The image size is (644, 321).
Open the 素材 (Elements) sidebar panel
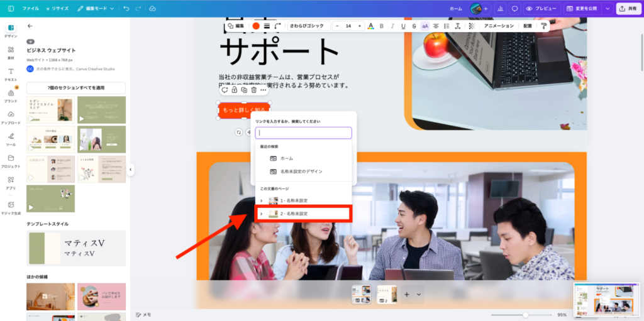point(11,52)
